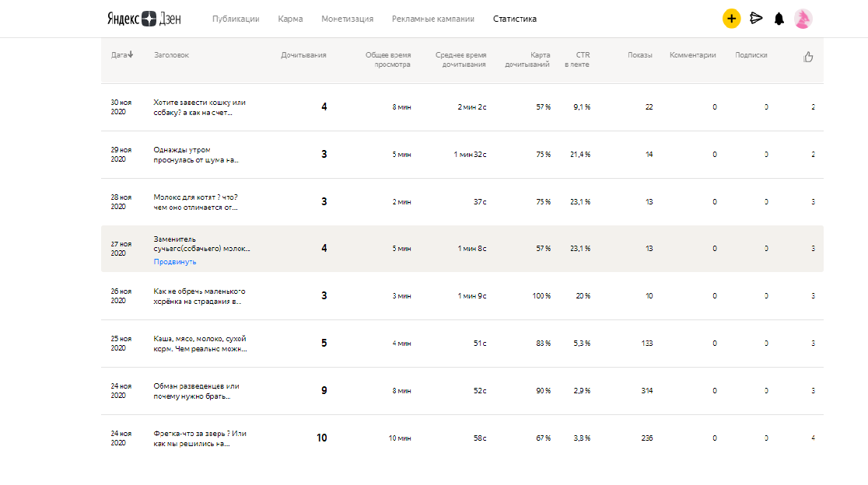Open the Публикации tab
Screen dimensions: 868x485
(236, 19)
